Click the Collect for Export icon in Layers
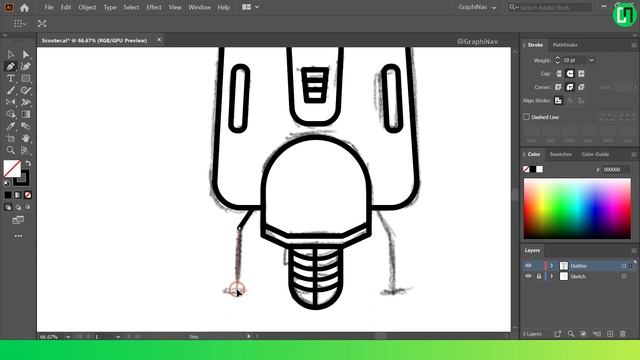Screen dimensions: 640x360 558,334
